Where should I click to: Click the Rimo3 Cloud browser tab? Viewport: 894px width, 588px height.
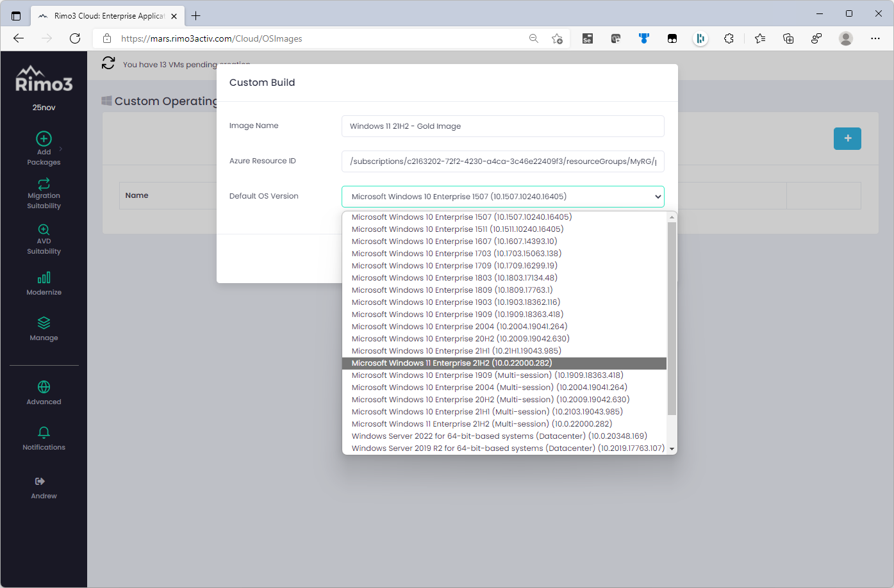point(108,16)
